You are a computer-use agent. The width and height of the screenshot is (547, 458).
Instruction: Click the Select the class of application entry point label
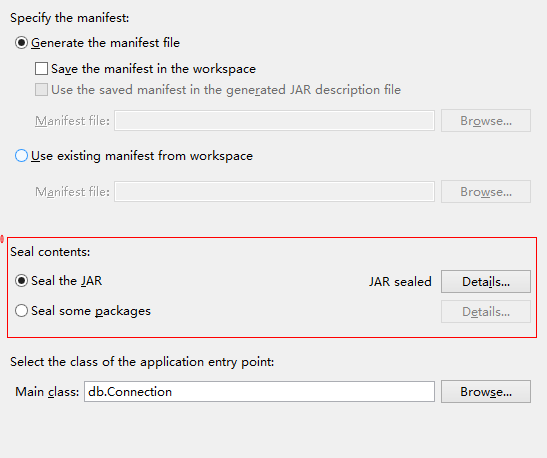click(x=142, y=362)
